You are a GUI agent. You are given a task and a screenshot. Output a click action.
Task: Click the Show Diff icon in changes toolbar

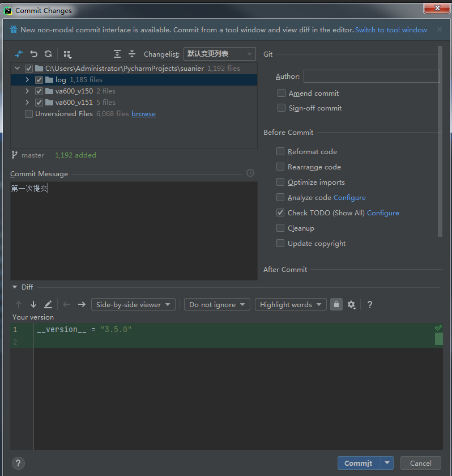pyautogui.click(x=19, y=54)
